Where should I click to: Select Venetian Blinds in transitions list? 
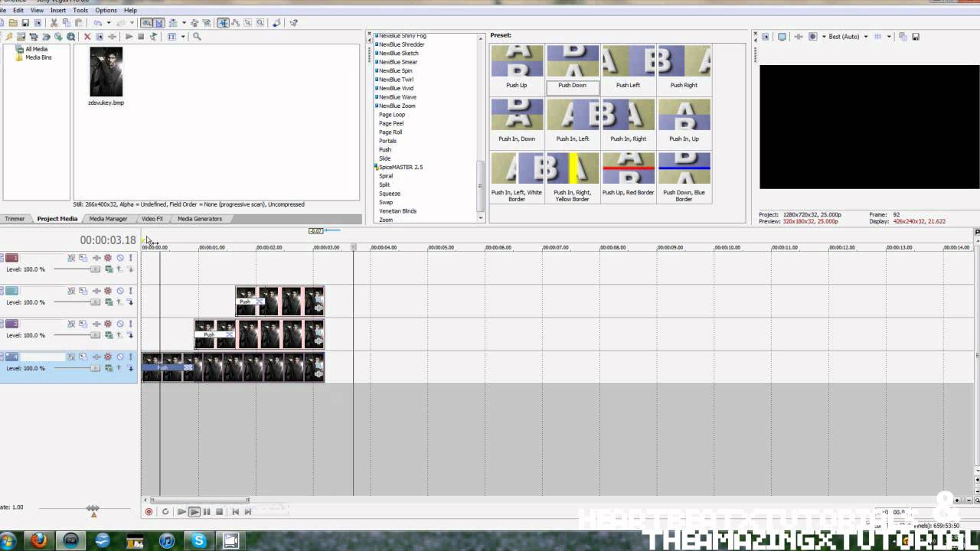(397, 211)
